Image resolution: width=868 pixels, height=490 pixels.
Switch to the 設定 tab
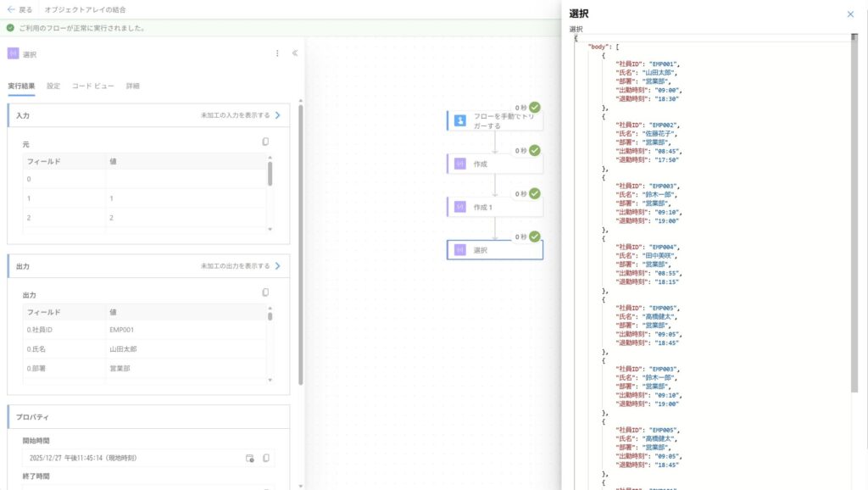tap(53, 86)
